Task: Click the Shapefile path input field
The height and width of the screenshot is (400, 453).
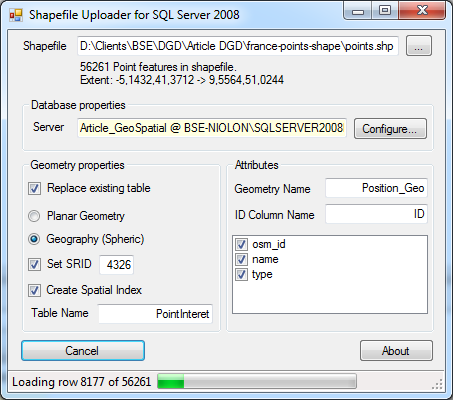Action: 238,46
